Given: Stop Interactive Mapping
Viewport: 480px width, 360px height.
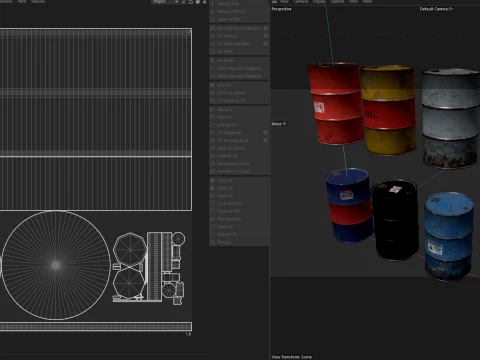Looking at the screenshot, I should (239, 76).
